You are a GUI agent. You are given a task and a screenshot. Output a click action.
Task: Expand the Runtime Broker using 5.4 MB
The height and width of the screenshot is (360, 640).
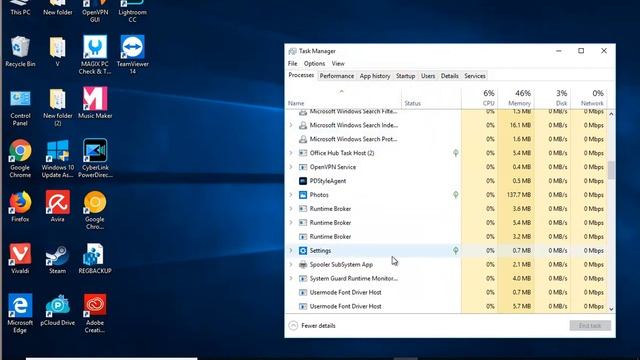click(x=291, y=223)
